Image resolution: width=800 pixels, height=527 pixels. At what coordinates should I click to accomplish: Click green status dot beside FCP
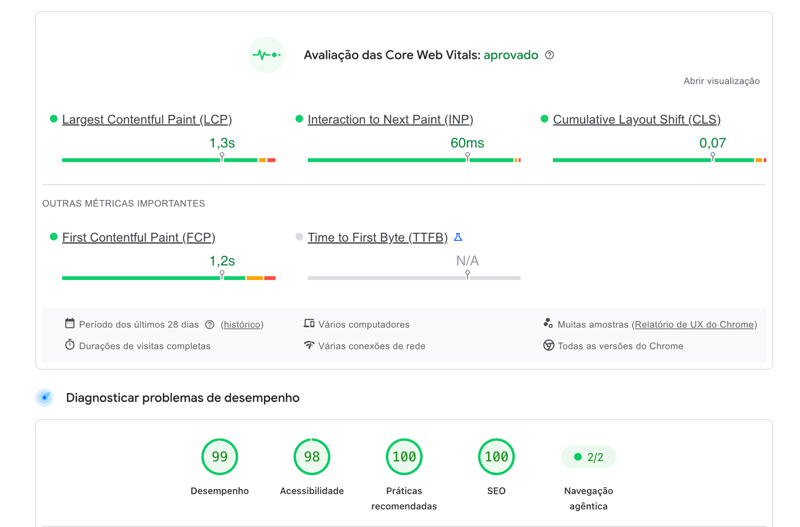point(54,237)
